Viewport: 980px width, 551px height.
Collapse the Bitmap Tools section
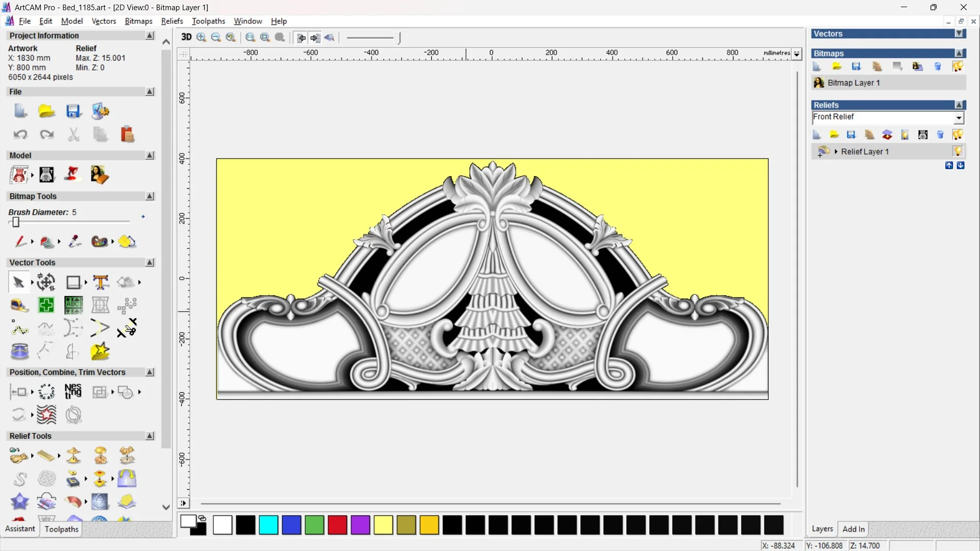150,196
